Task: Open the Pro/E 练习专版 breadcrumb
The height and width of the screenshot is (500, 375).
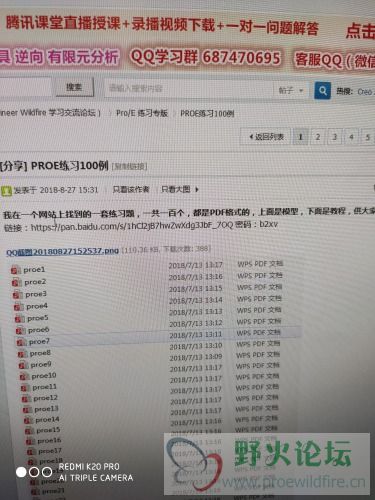Action: click(142, 113)
